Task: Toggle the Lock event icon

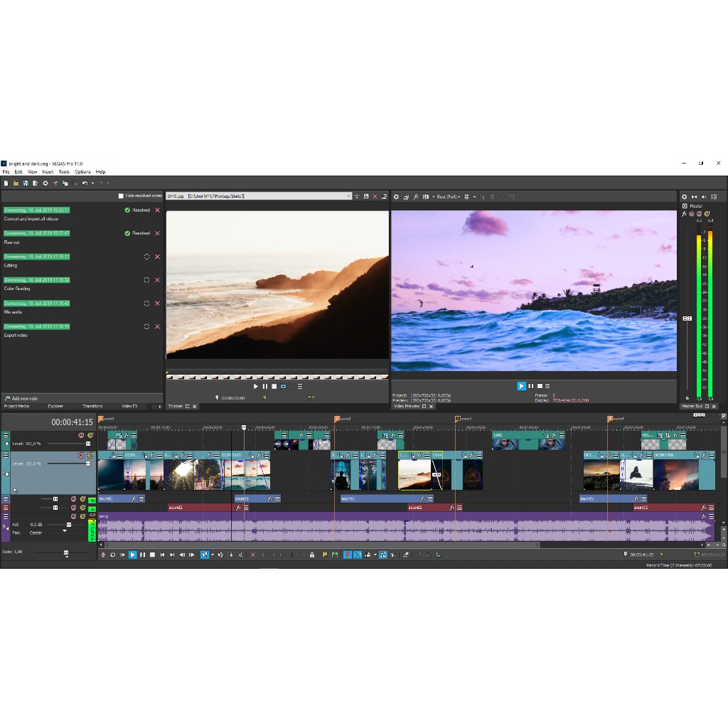Action: click(x=312, y=555)
